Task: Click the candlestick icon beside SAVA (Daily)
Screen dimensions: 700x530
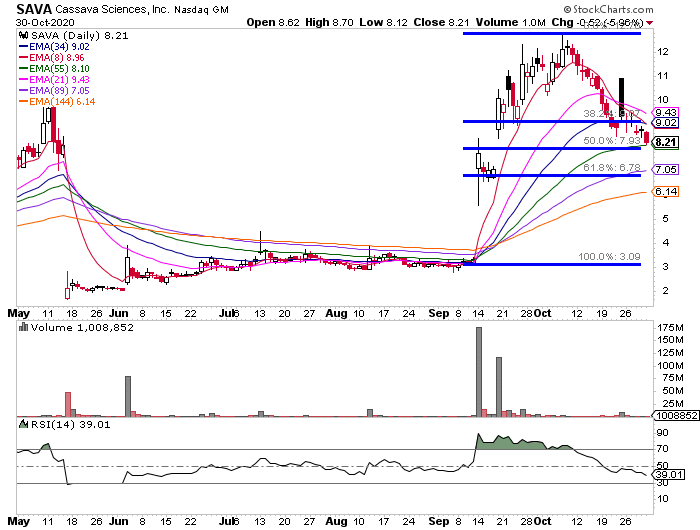Action: tap(23, 35)
